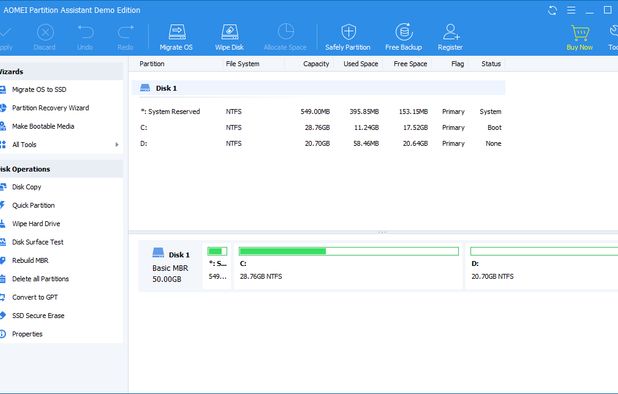Open the hamburger menu in title bar
618x394 pixels.
tap(571, 10)
